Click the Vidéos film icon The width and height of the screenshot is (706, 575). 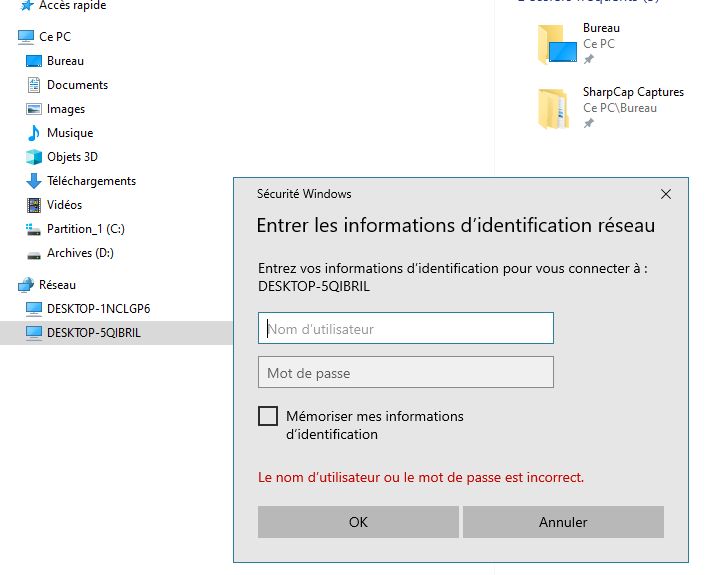pyautogui.click(x=34, y=205)
